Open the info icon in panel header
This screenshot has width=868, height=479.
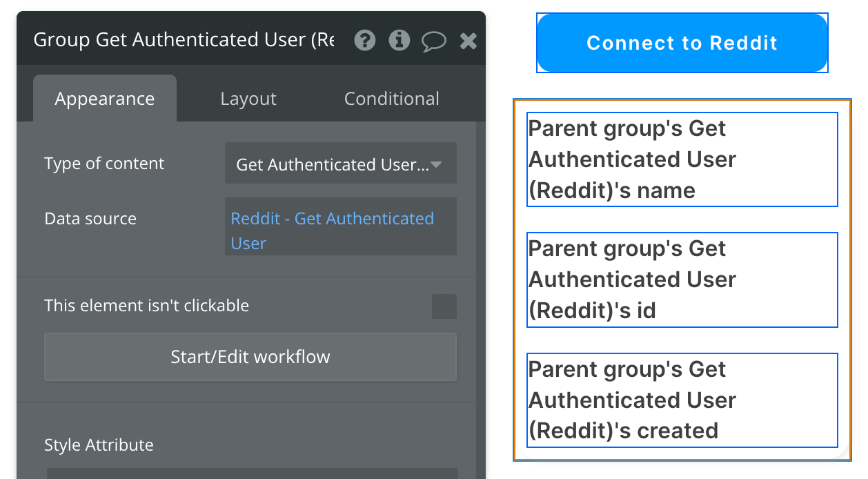400,41
